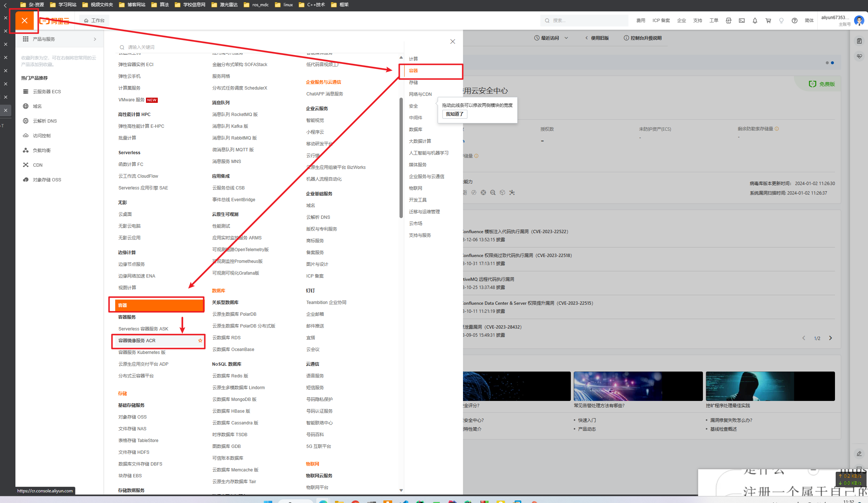Image resolution: width=868 pixels, height=503 pixels.
Task: Click the notification bell icon
Action: (755, 21)
